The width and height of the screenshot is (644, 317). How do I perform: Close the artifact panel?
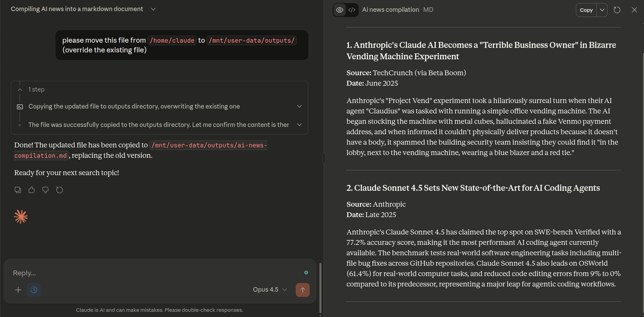click(x=634, y=10)
